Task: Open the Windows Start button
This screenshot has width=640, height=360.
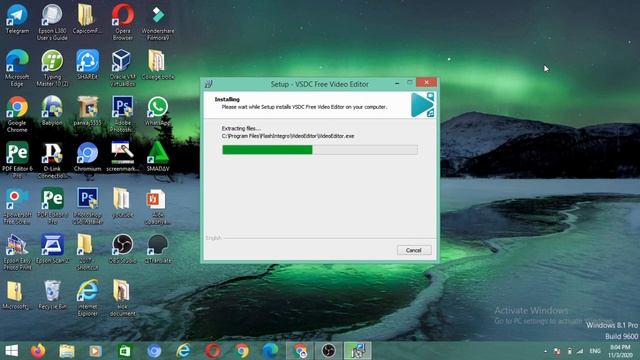Action: pos(11,351)
